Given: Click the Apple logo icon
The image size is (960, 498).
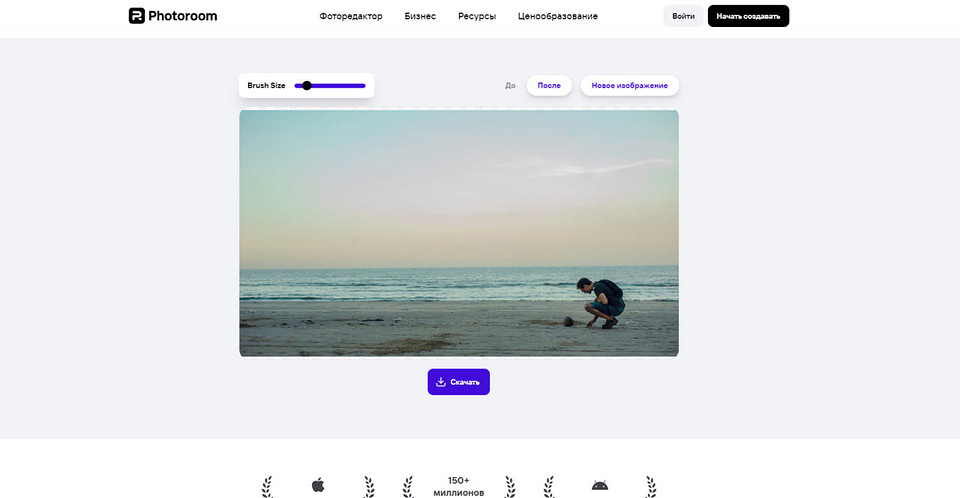Looking at the screenshot, I should pos(318,486).
